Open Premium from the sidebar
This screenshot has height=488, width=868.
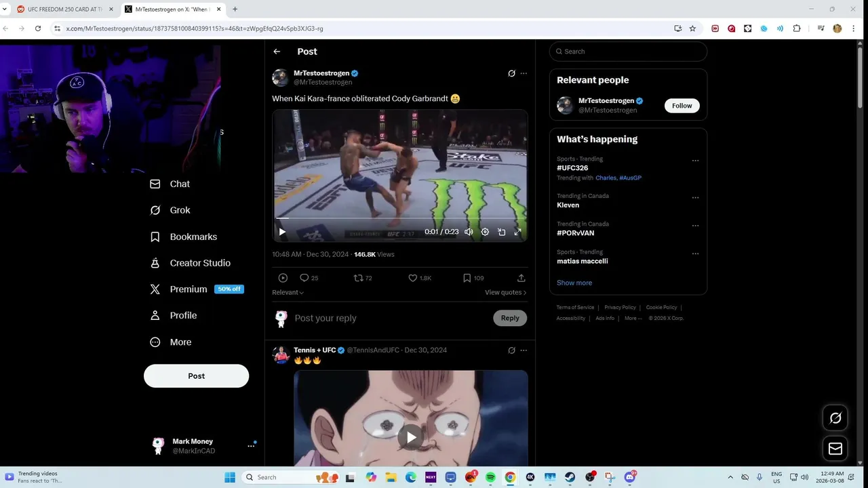point(197,289)
